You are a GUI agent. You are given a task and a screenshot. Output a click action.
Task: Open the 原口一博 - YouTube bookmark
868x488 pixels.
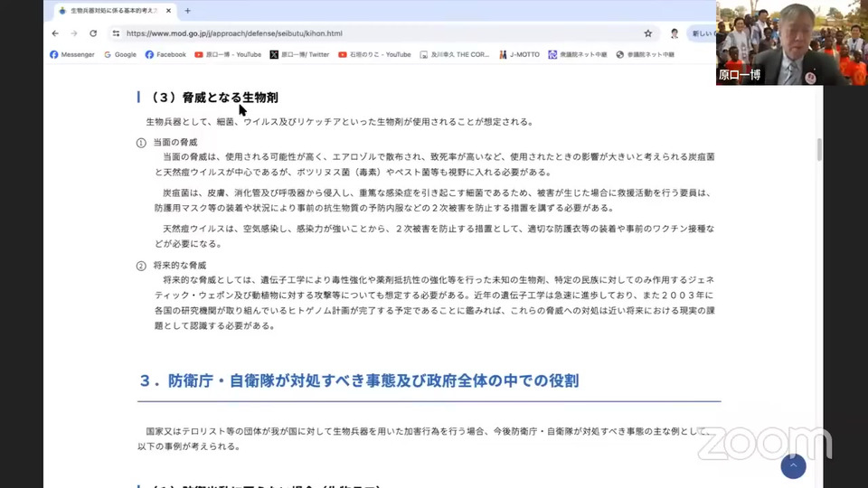[x=228, y=54]
